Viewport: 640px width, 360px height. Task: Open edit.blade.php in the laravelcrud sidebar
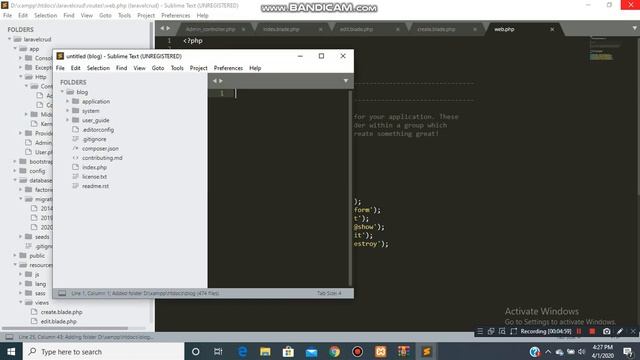click(58, 321)
